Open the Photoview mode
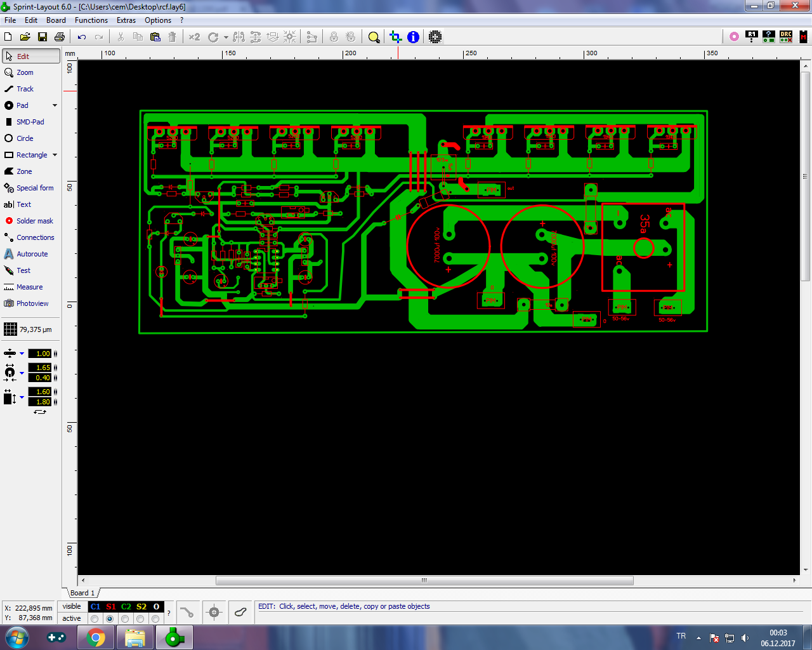The width and height of the screenshot is (812, 650). tap(32, 303)
